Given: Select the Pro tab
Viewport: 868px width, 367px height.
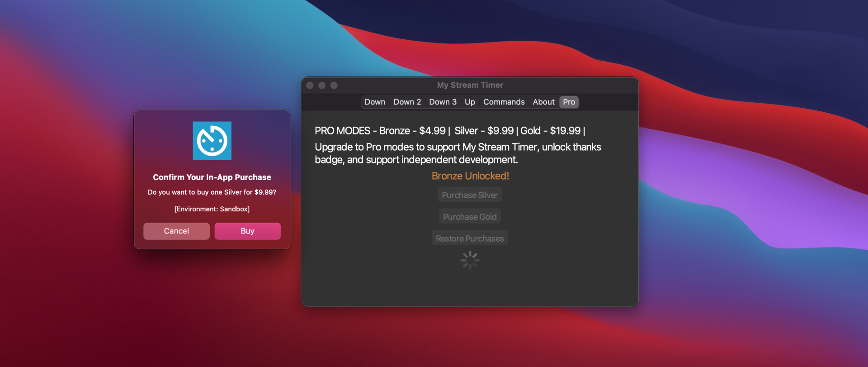Looking at the screenshot, I should [x=569, y=102].
